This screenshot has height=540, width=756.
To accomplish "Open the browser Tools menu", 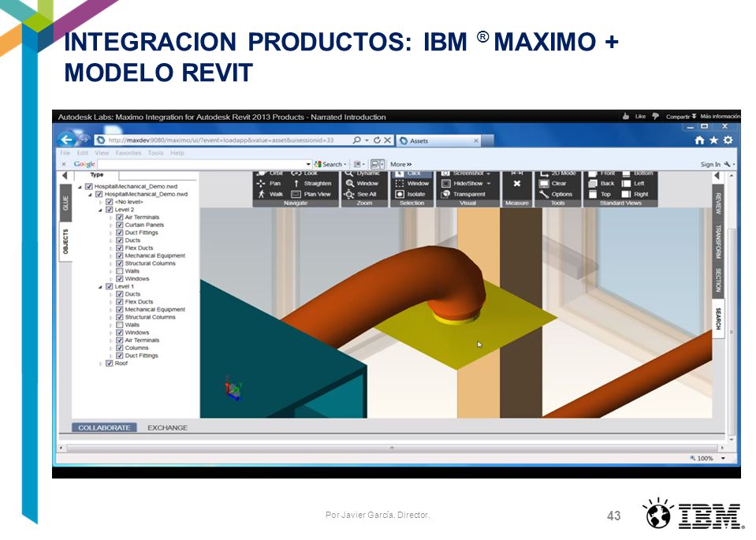I will pyautogui.click(x=156, y=153).
